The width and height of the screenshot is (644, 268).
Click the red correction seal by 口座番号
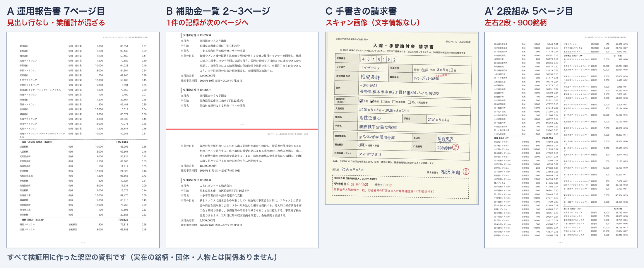[x=456, y=147]
